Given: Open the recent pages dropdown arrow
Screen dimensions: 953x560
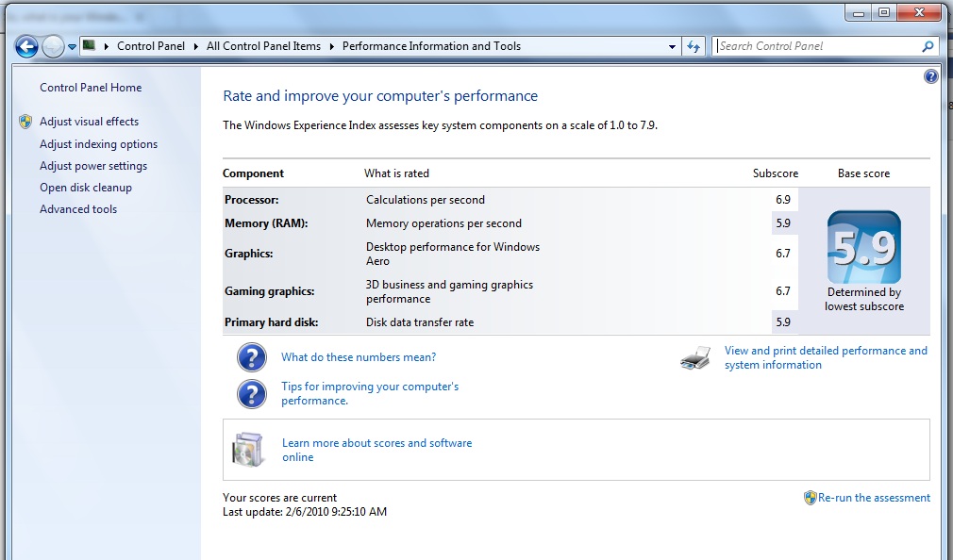Looking at the screenshot, I should [72, 47].
